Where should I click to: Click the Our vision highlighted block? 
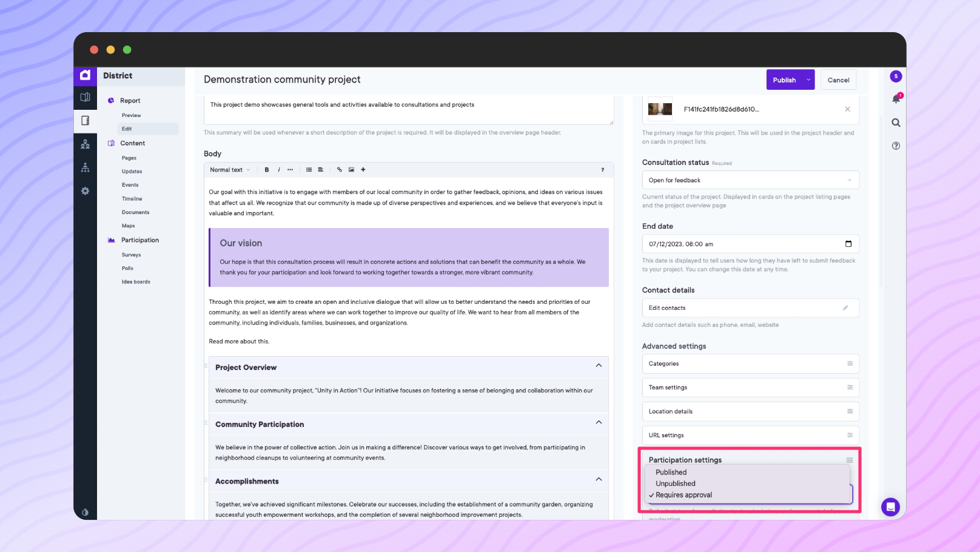[409, 257]
